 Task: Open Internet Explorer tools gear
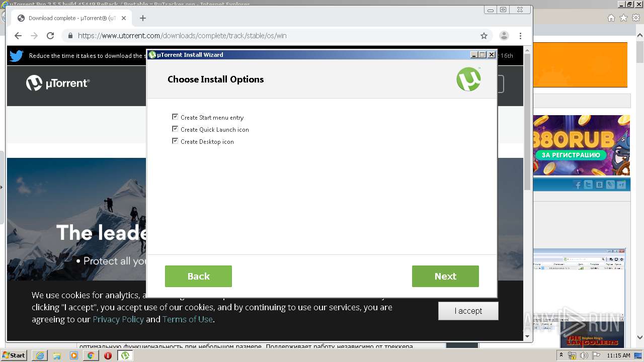(636, 18)
